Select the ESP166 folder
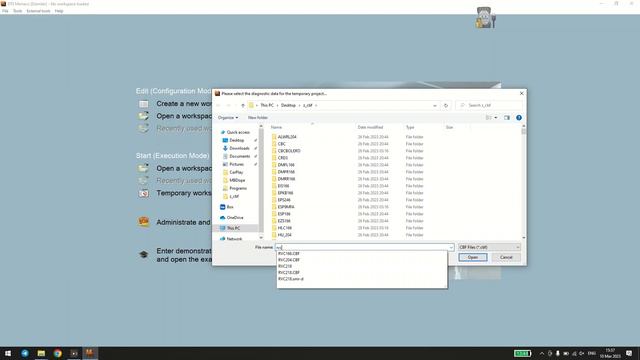 tap(284, 214)
